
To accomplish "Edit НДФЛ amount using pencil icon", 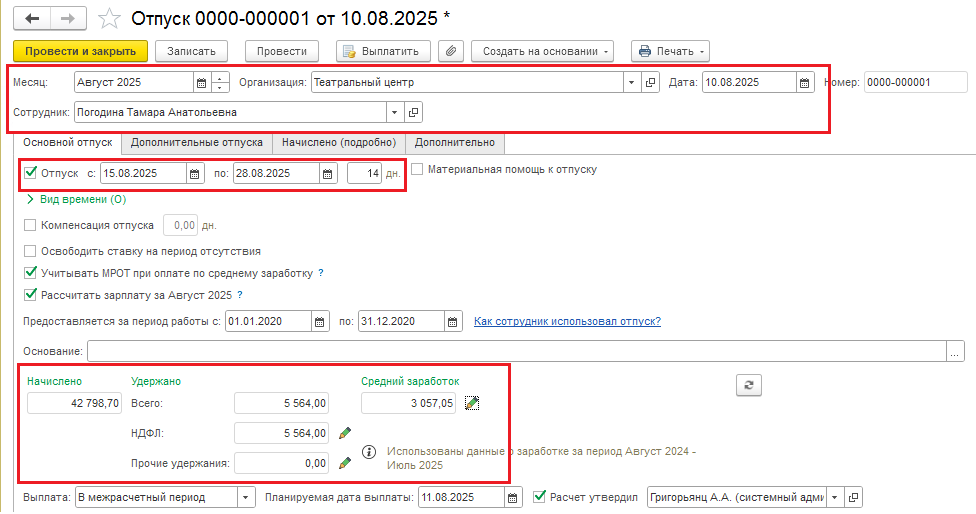I will [345, 433].
